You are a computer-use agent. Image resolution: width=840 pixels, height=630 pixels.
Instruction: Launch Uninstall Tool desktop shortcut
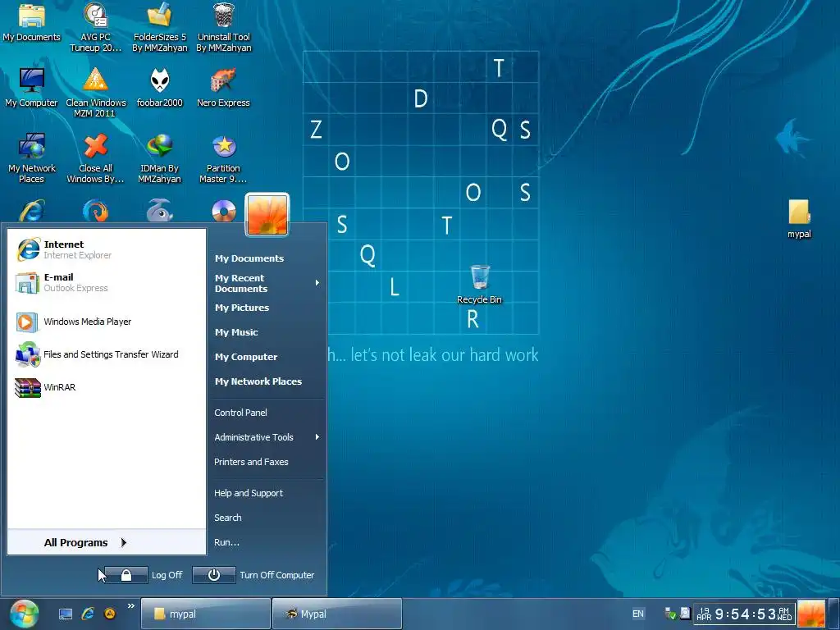coord(223,27)
